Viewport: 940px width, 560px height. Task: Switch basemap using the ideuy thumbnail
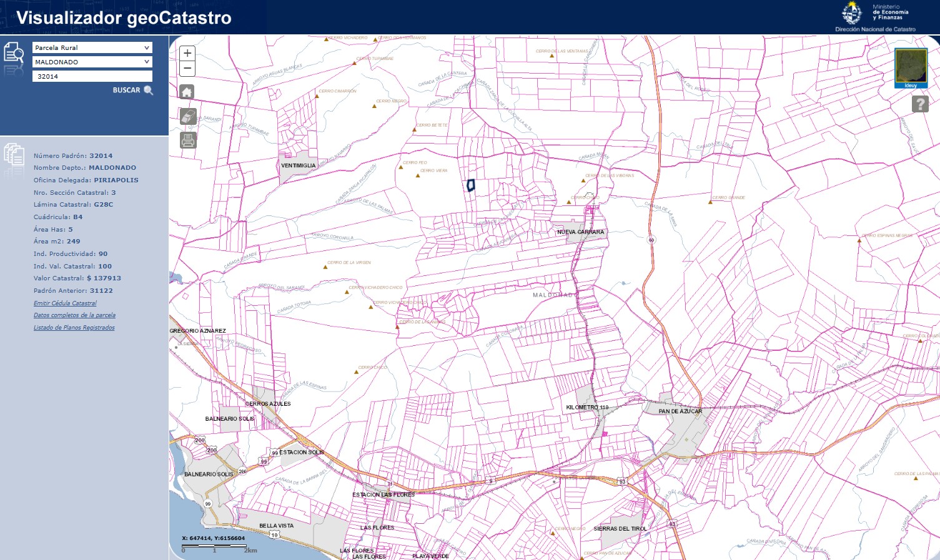tap(911, 67)
